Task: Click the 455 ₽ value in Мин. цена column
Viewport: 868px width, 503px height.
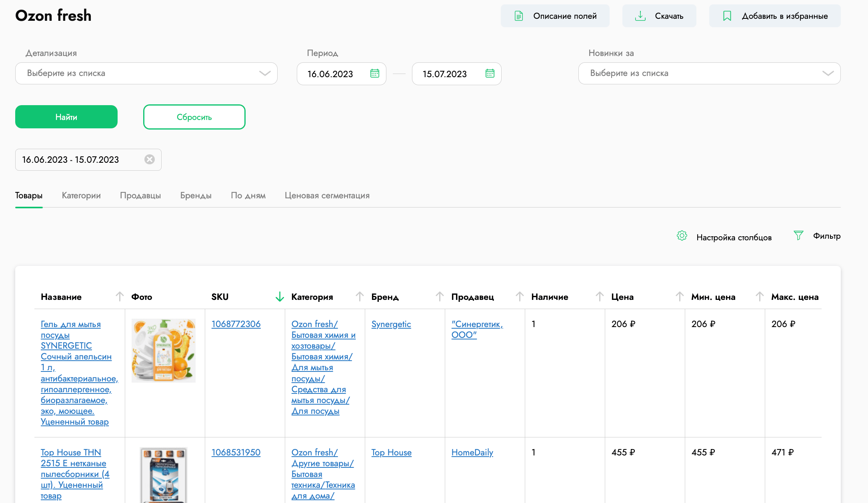Action: tap(704, 452)
